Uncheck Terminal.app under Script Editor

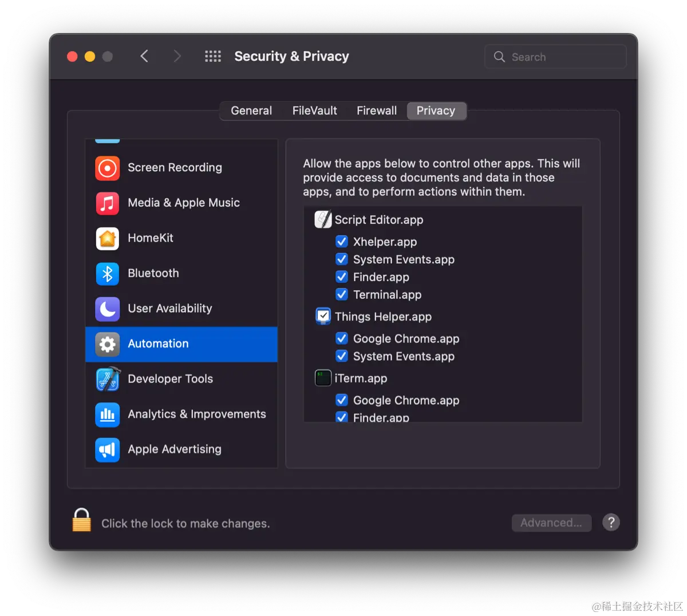click(x=342, y=294)
